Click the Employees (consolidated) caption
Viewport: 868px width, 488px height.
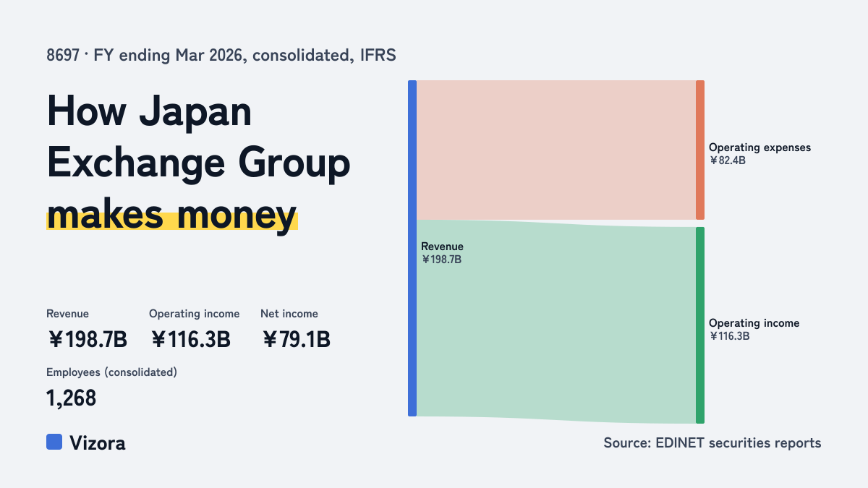[x=111, y=372]
